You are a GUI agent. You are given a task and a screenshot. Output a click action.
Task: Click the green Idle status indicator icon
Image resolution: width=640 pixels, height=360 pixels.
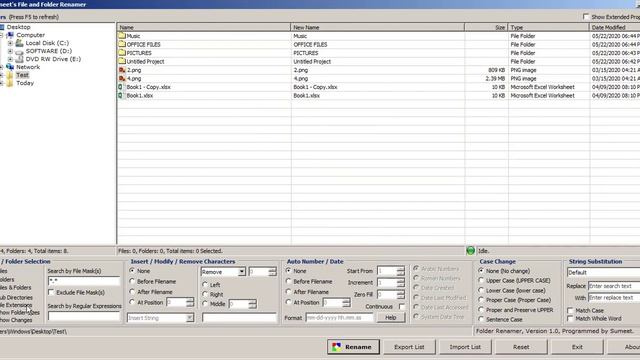(471, 251)
